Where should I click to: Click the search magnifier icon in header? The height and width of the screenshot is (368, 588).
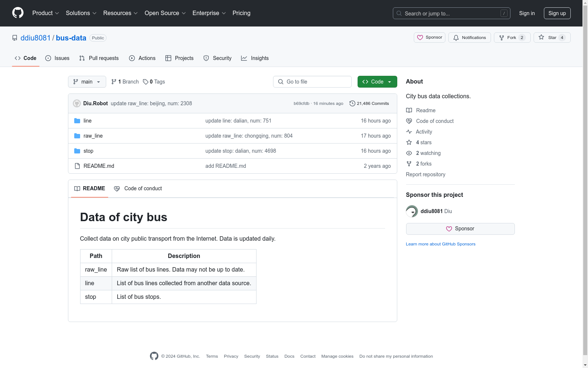pos(399,13)
